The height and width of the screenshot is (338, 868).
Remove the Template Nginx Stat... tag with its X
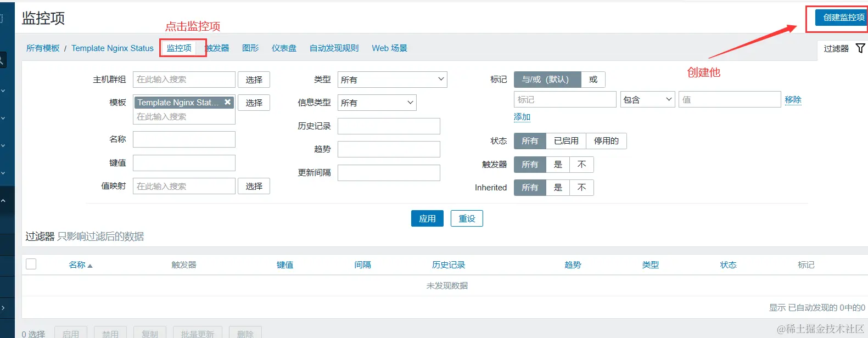click(227, 102)
